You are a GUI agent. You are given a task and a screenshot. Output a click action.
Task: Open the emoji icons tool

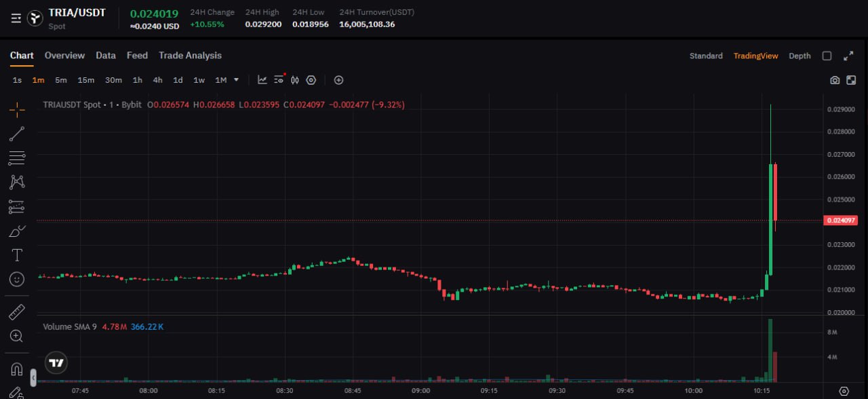click(x=17, y=279)
